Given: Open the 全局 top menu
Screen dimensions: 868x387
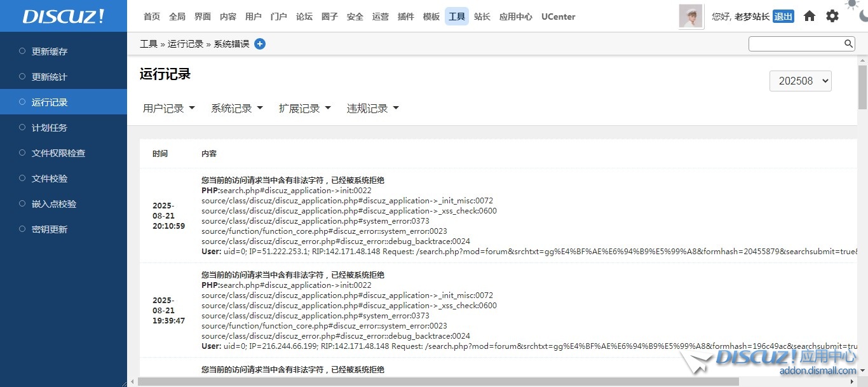Looking at the screenshot, I should [x=177, y=17].
